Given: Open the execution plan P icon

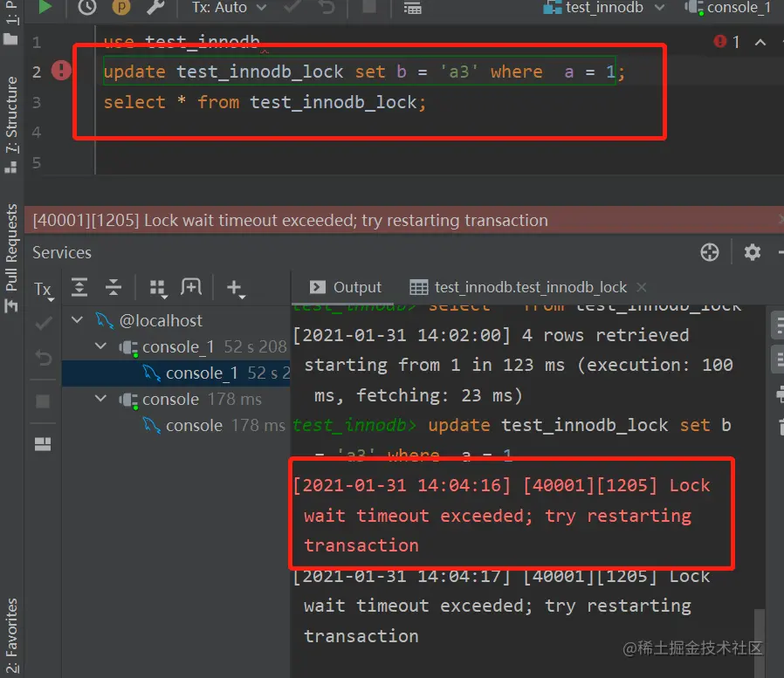Looking at the screenshot, I should 121,7.
